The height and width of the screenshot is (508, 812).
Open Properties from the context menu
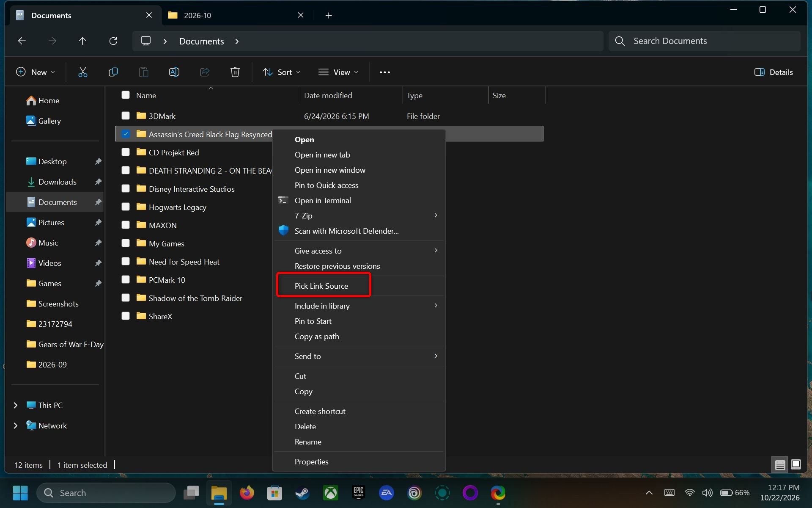click(359, 461)
